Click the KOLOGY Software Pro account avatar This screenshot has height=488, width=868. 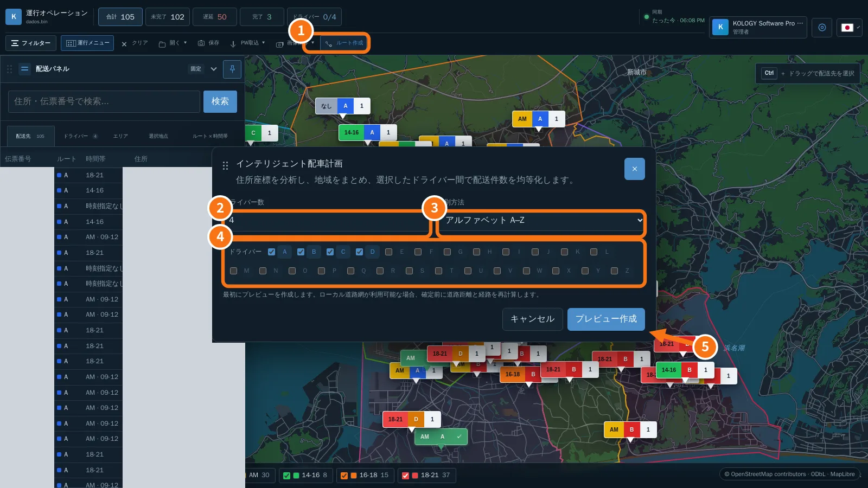click(720, 27)
